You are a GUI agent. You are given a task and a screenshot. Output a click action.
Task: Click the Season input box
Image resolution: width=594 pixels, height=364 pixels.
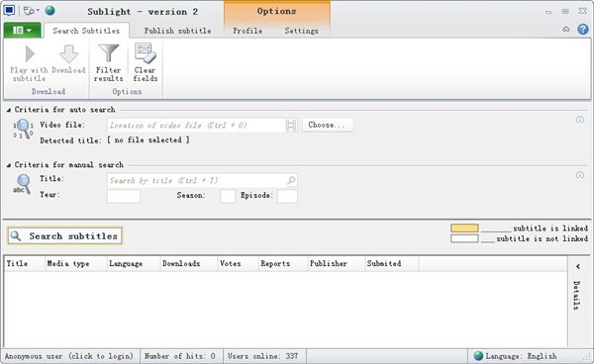tap(228, 196)
